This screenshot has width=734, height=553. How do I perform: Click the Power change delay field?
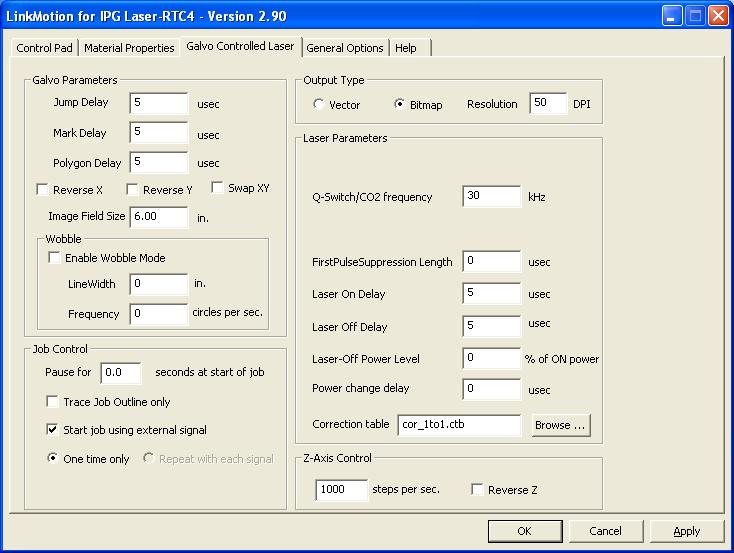click(x=492, y=389)
